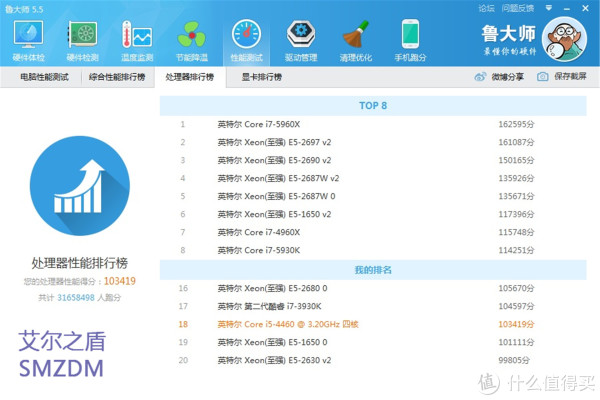This screenshot has height=400, width=600.
Task: Select the Xeon E5-2680 0 row
Action: [x=373, y=288]
